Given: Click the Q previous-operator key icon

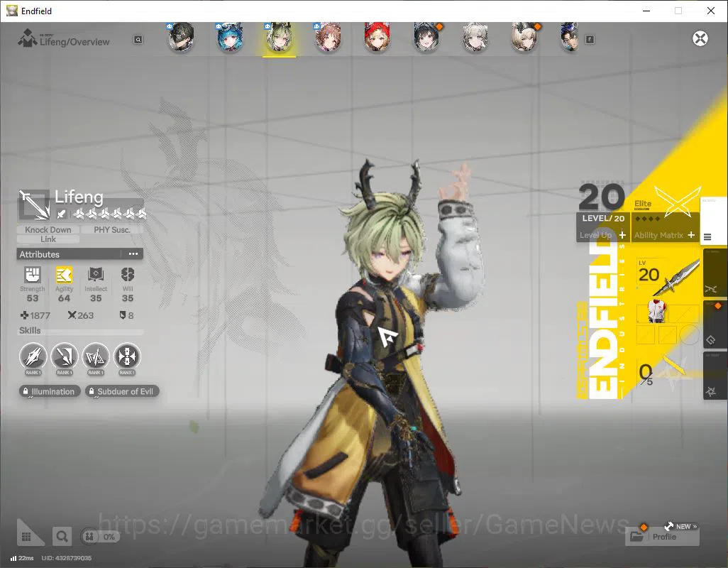Looking at the screenshot, I should pyautogui.click(x=138, y=40).
